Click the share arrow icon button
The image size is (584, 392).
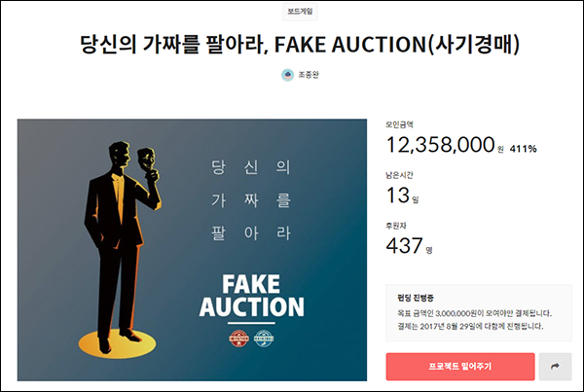pos(556,366)
